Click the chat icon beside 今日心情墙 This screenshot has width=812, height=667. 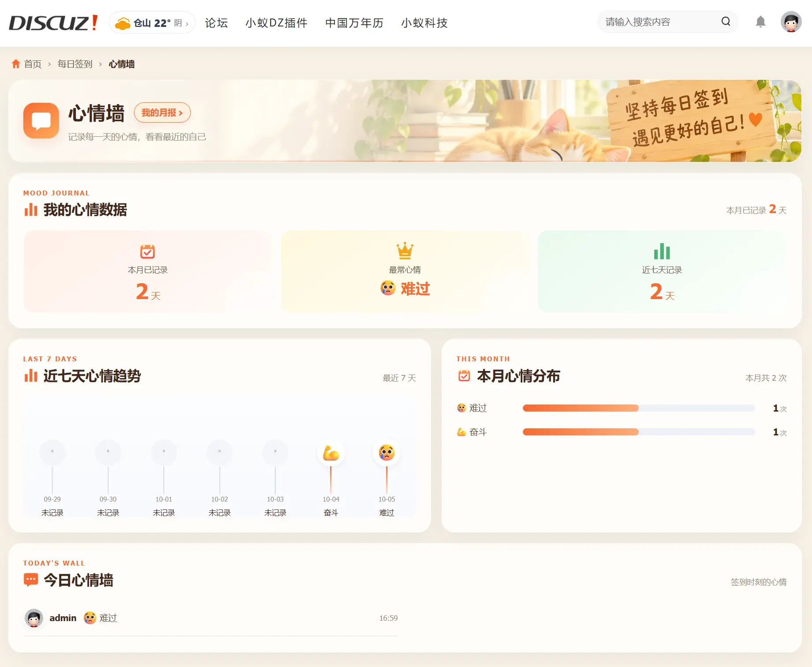(x=31, y=580)
